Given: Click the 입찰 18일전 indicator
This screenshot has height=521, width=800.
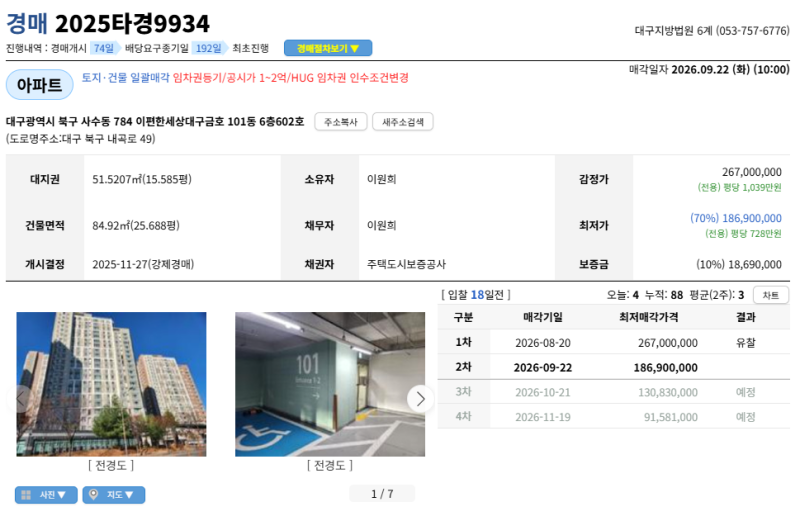Looking at the screenshot, I should tap(476, 295).
